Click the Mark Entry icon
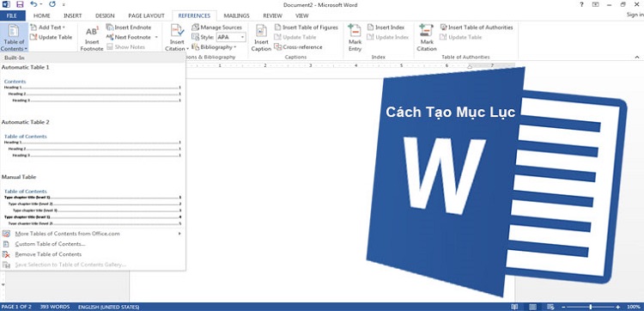644x311 pixels. pos(355,31)
